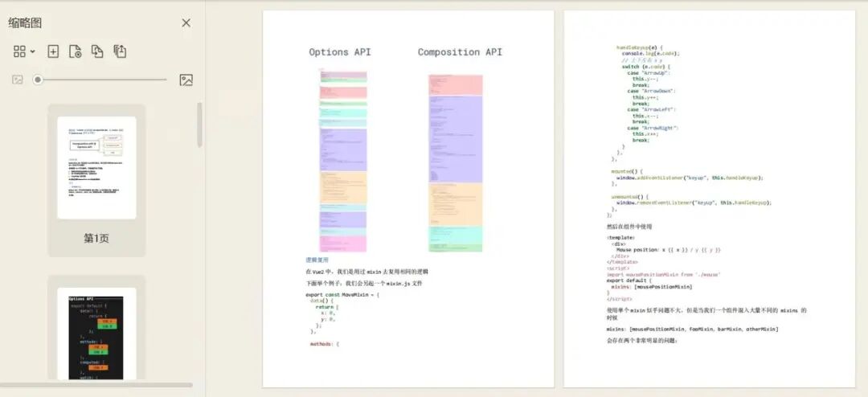Click the thumbnail panel horizontal scrollbar

(x=96, y=385)
